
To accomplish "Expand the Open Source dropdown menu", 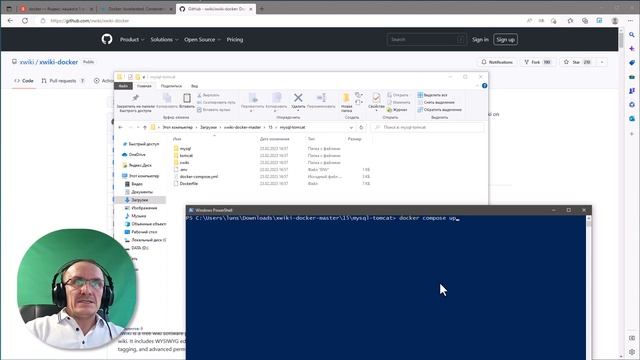I will pyautogui.click(x=202, y=40).
